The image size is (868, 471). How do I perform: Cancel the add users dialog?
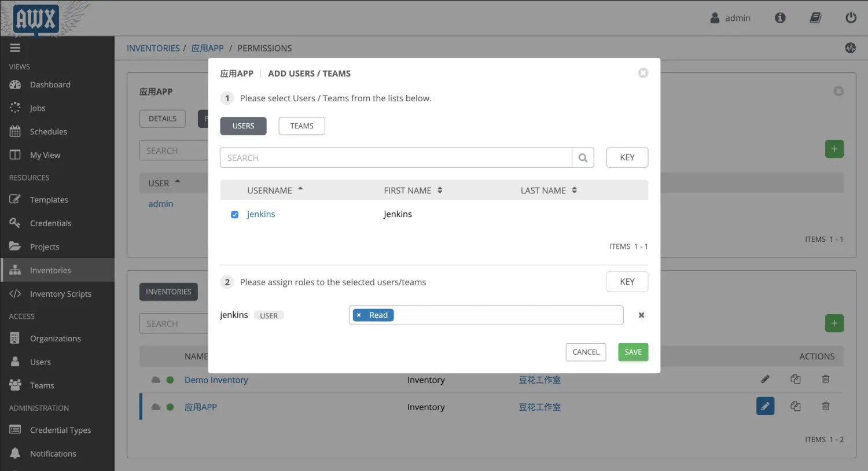586,352
